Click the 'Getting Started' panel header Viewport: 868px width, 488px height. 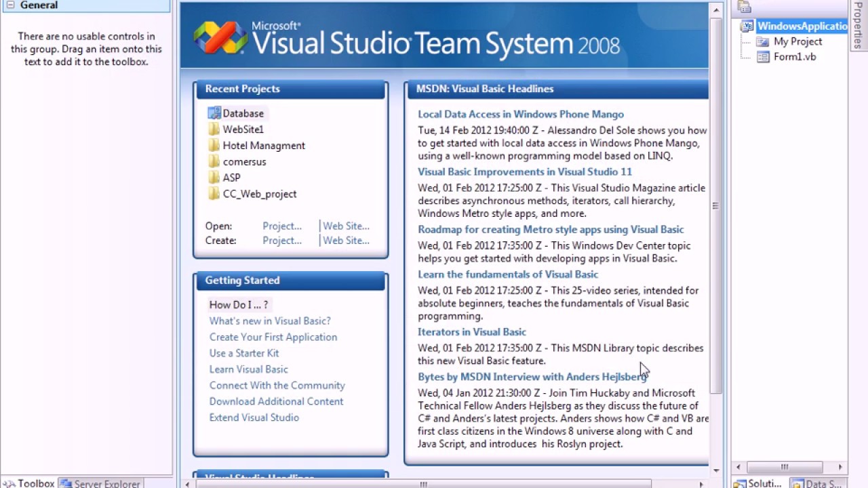click(x=291, y=281)
